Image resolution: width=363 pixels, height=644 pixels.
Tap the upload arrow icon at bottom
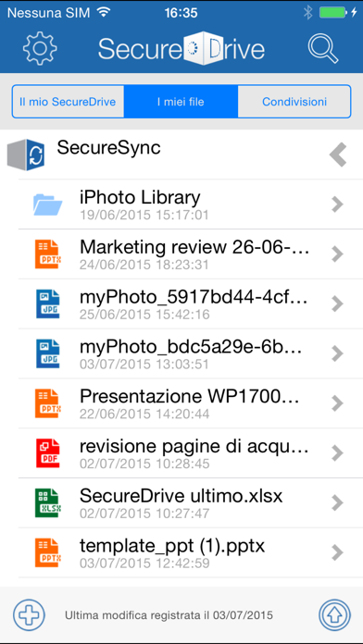click(334, 614)
